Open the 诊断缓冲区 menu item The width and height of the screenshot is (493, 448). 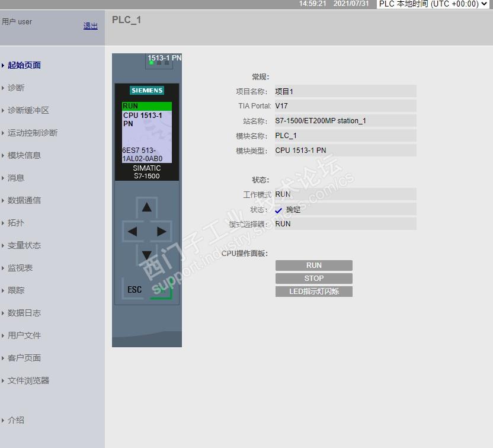[x=28, y=110]
